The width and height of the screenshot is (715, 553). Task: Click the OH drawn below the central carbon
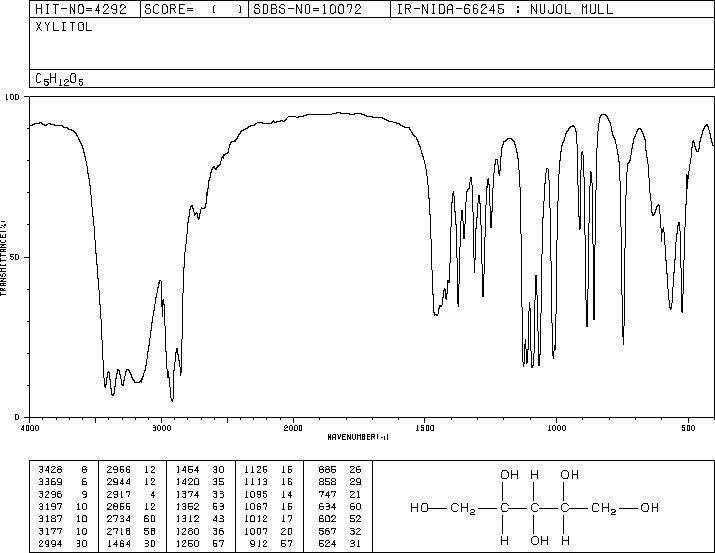click(x=539, y=541)
